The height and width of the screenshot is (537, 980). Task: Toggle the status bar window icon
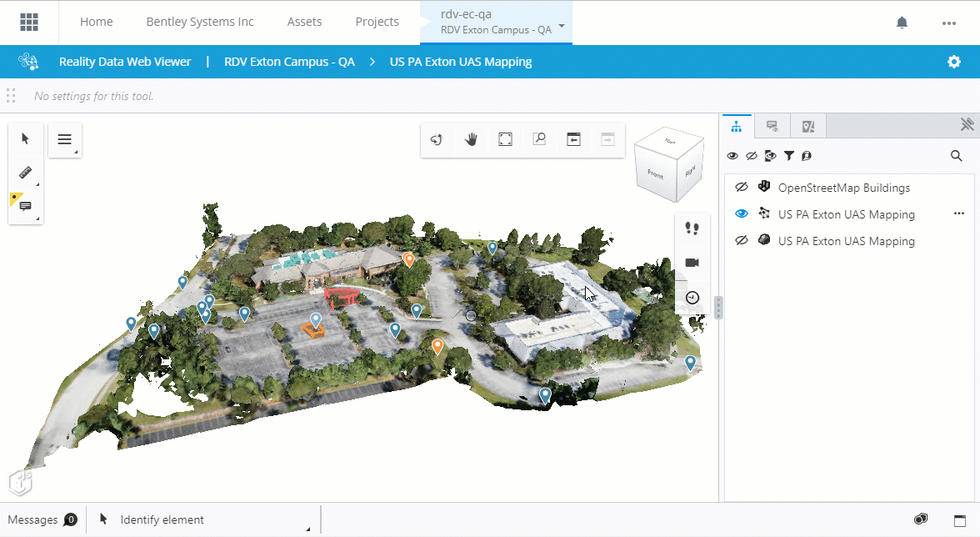point(960,520)
